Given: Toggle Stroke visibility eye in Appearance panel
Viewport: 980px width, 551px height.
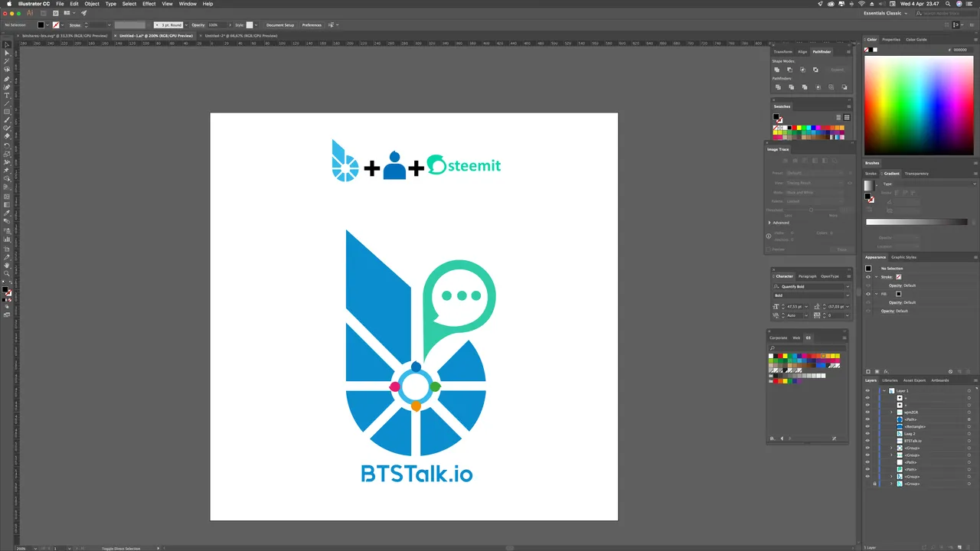Looking at the screenshot, I should [x=868, y=277].
